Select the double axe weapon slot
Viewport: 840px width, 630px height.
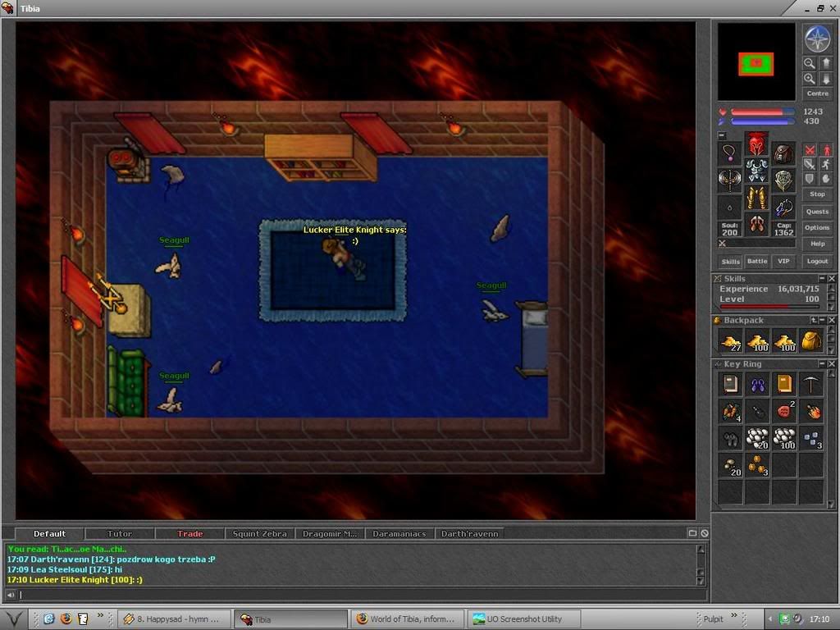729,180
